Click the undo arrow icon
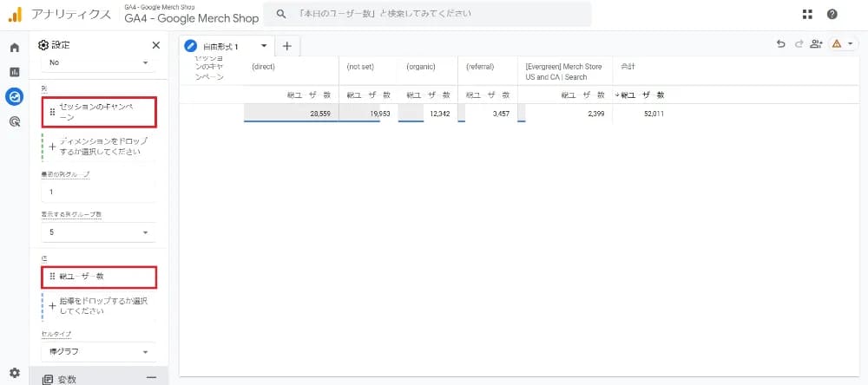This screenshot has width=868, height=385. 780,44
